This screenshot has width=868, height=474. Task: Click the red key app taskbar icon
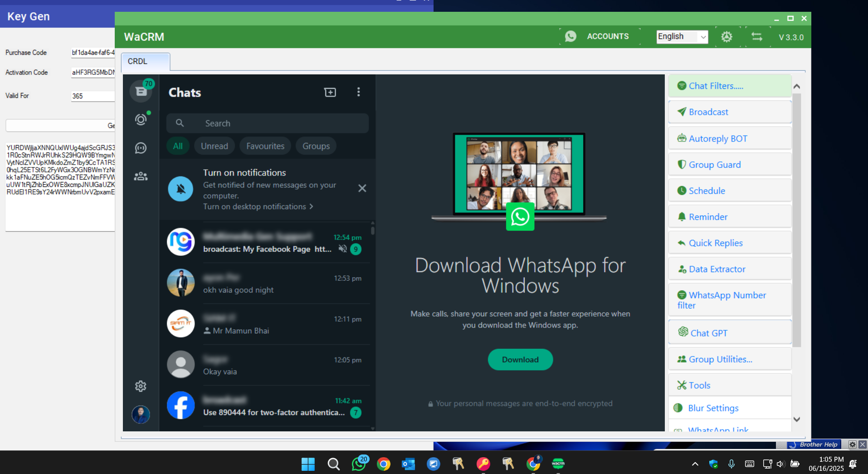483,464
